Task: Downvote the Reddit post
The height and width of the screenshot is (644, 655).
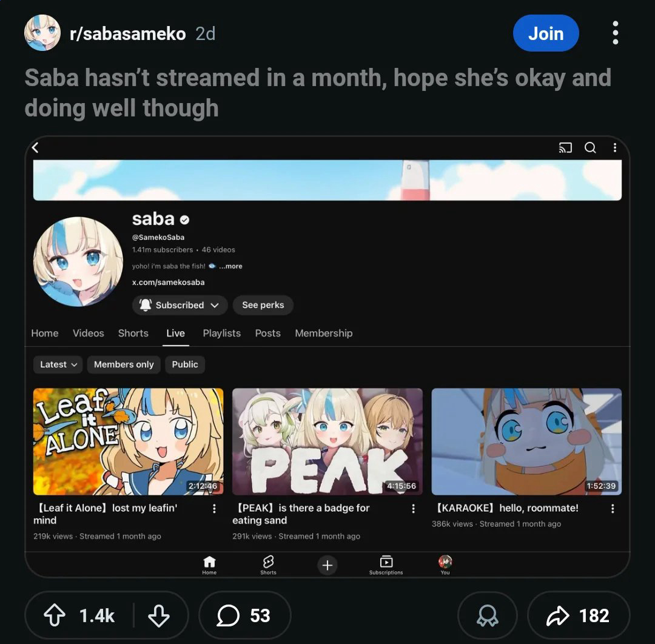Action: point(159,615)
